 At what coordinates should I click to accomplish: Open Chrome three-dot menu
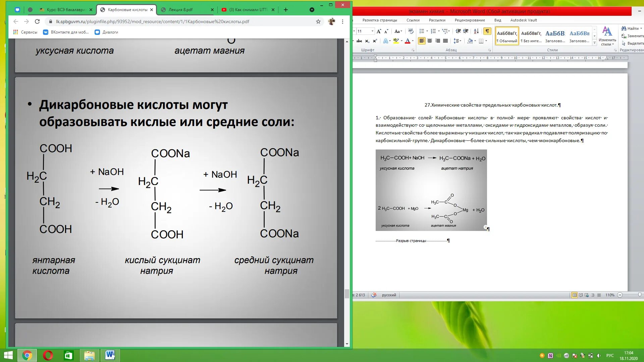click(342, 21)
